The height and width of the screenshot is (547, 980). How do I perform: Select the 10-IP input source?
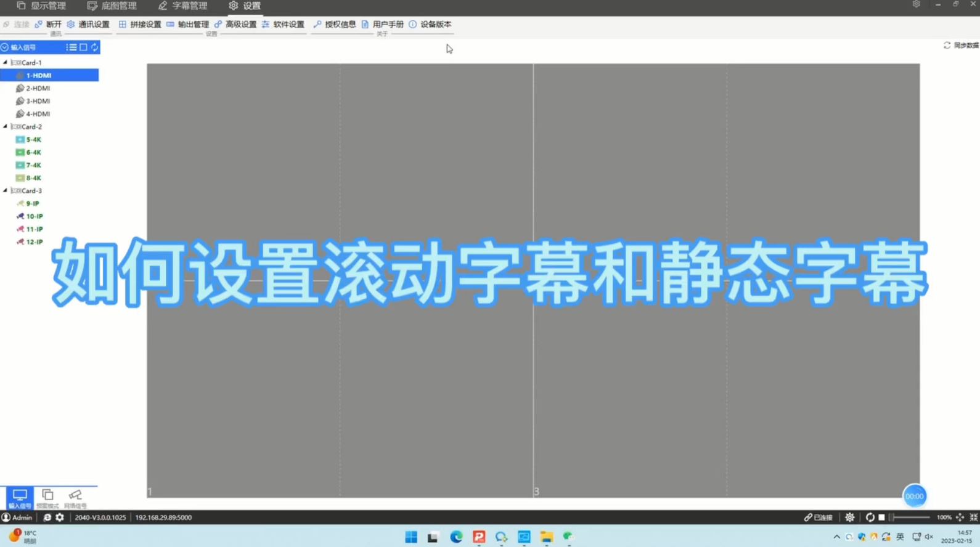pos(30,216)
